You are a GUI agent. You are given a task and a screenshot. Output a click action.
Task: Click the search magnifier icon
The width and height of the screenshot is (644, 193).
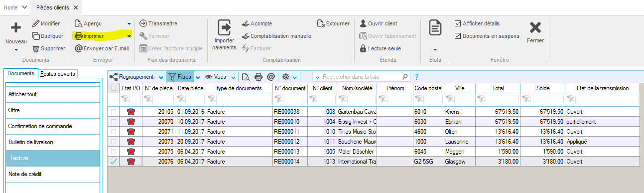405,77
